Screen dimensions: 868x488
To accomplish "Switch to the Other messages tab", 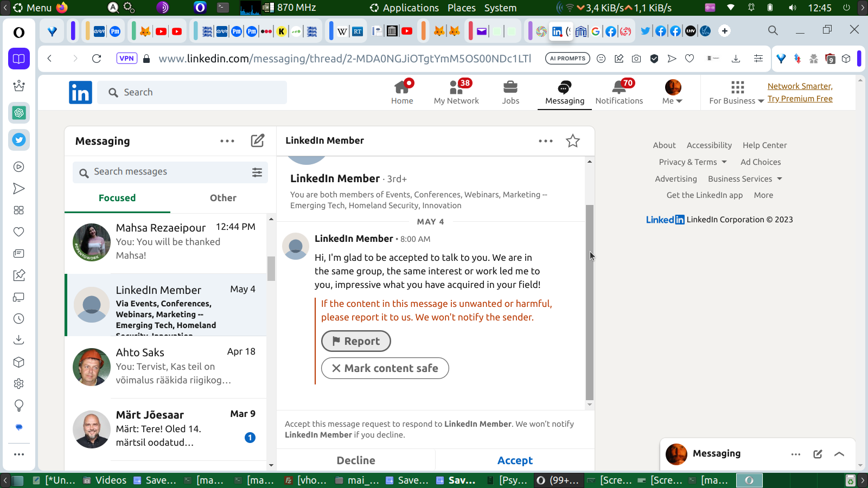I will 223,198.
